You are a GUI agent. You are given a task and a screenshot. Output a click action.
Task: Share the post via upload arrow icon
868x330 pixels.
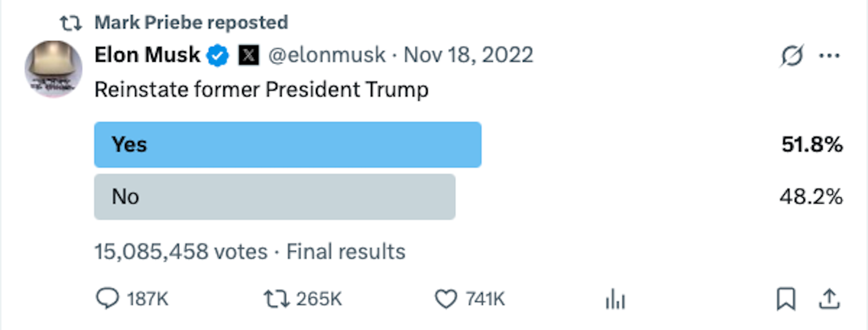(829, 299)
